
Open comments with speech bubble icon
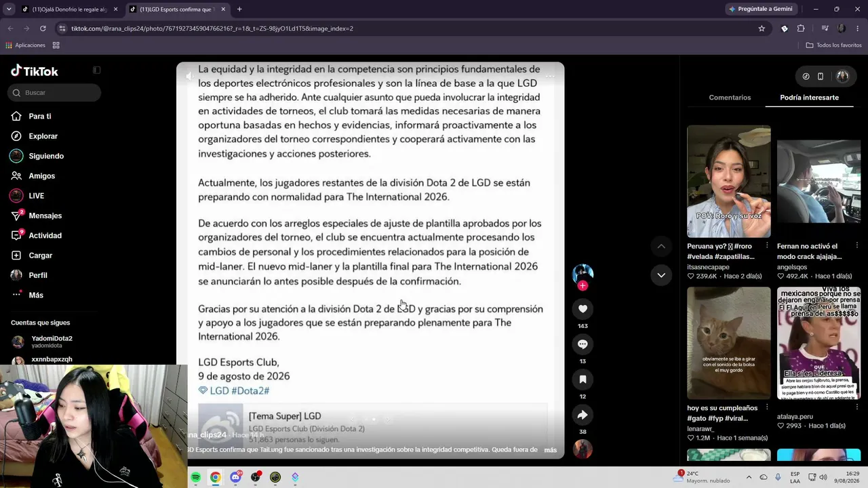click(x=583, y=344)
